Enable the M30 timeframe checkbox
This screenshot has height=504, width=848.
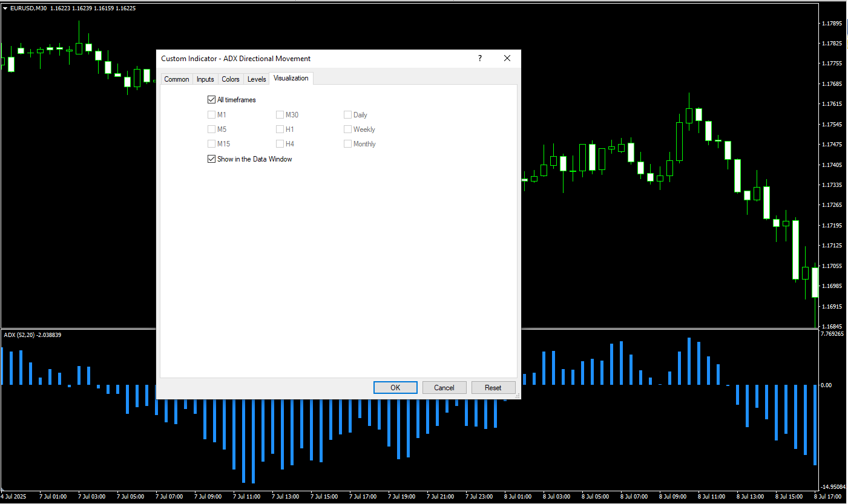click(280, 114)
